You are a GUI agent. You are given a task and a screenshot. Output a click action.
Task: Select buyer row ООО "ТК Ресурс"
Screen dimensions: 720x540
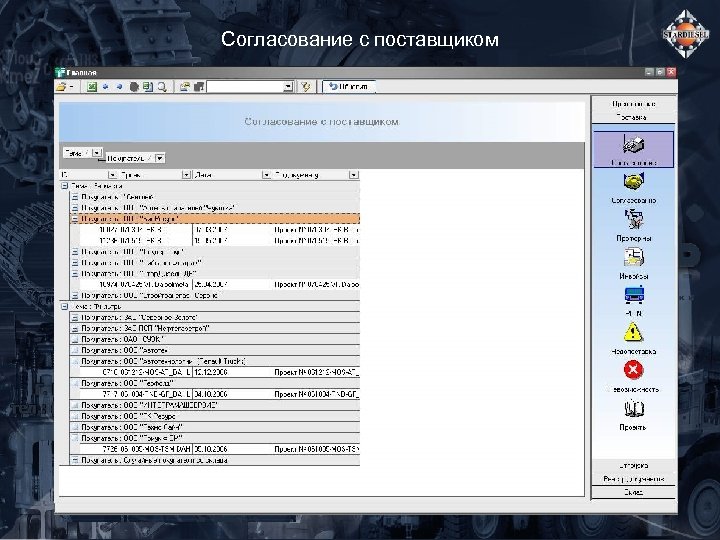215,416
